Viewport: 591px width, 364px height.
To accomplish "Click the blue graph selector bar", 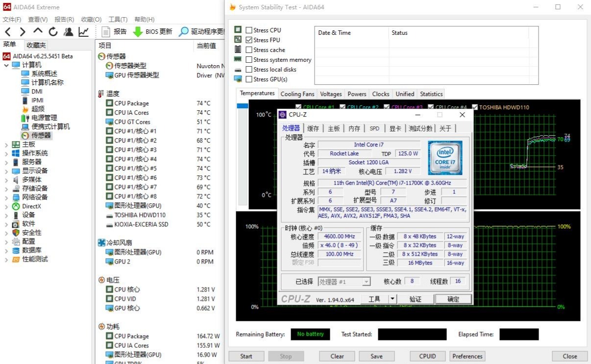I will pyautogui.click(x=242, y=106).
